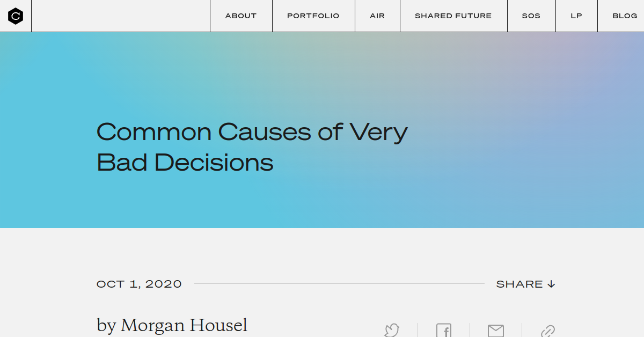Screen dimensions: 644x337
Task: Visit the BLOG from the navigation bar
Action: tap(625, 16)
